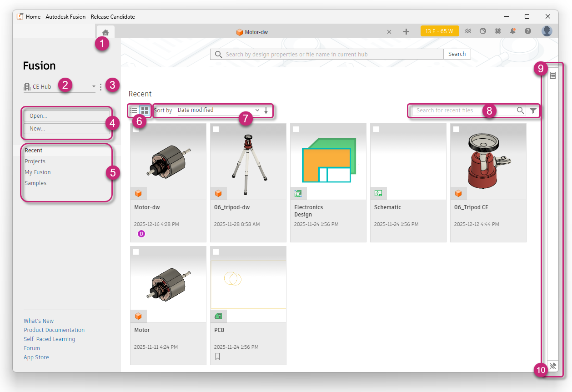Image resolution: width=572 pixels, height=392 pixels.
Task: Click the recent files search magnifier
Action: pyautogui.click(x=521, y=110)
